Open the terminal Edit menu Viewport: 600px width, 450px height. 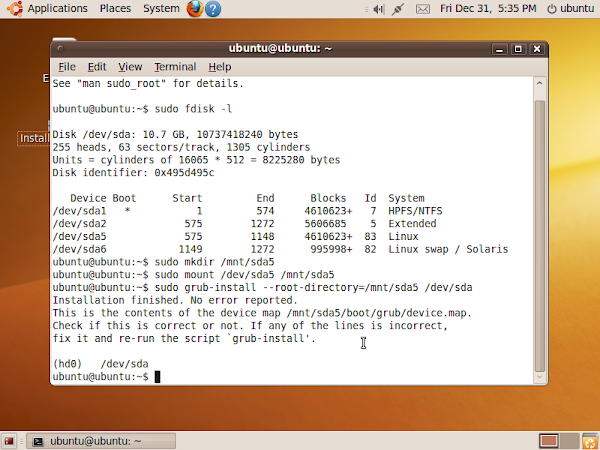tap(97, 67)
